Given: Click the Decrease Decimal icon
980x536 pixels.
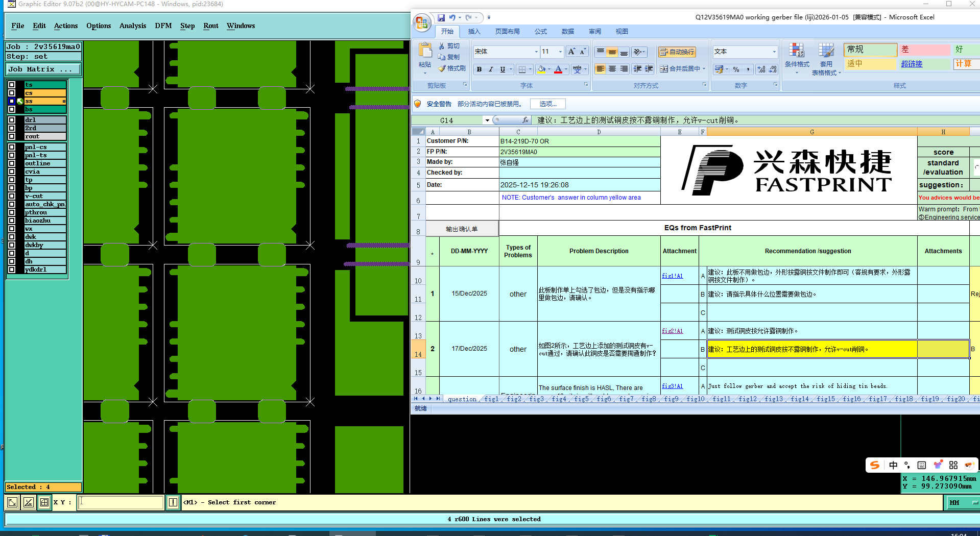Looking at the screenshot, I should coord(773,69).
